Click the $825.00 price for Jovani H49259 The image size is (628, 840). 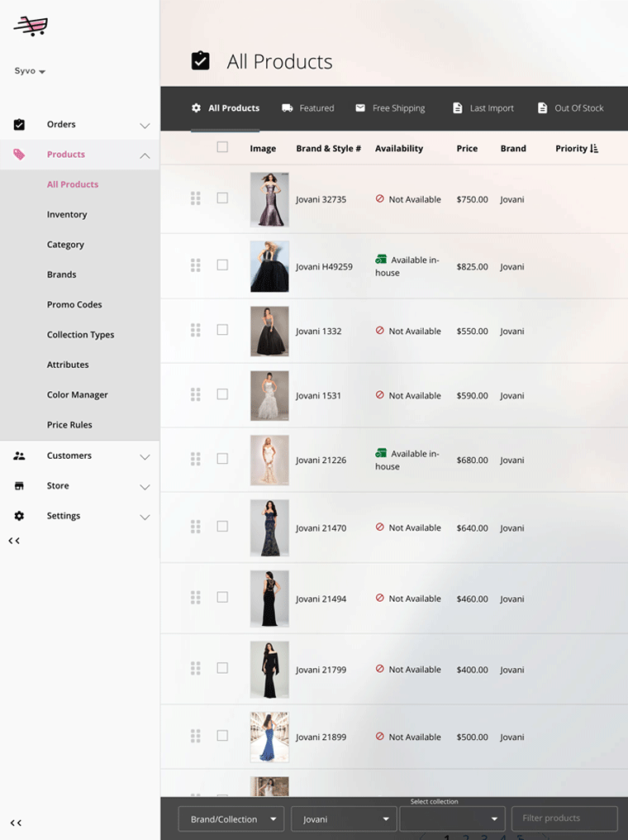point(472,266)
